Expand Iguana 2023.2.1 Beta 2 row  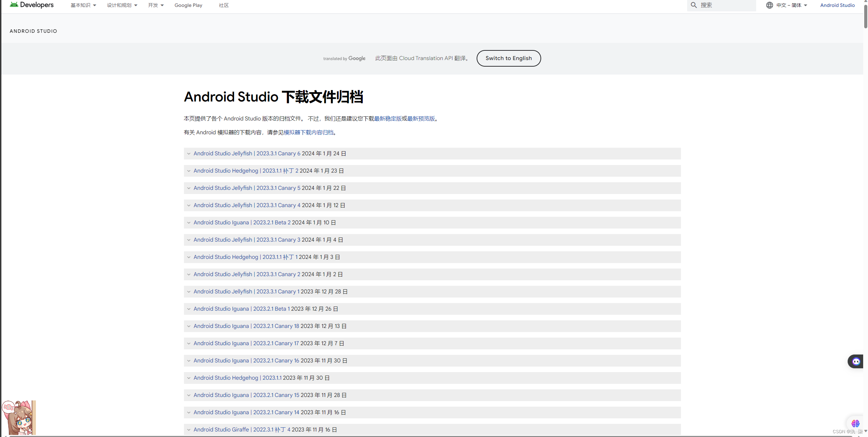pos(242,223)
